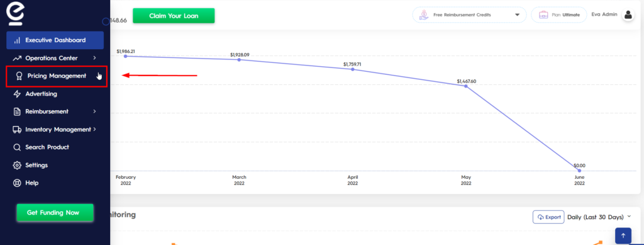Click the Pricing Management ribbon badge icon
The height and width of the screenshot is (245, 644).
[x=19, y=76]
